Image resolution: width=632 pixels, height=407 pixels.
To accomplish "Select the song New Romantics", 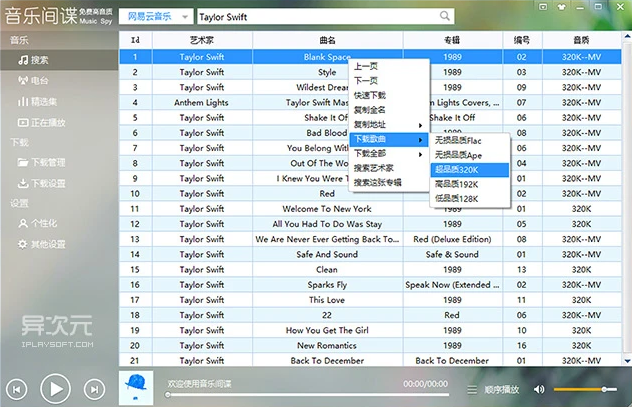I will click(x=327, y=345).
